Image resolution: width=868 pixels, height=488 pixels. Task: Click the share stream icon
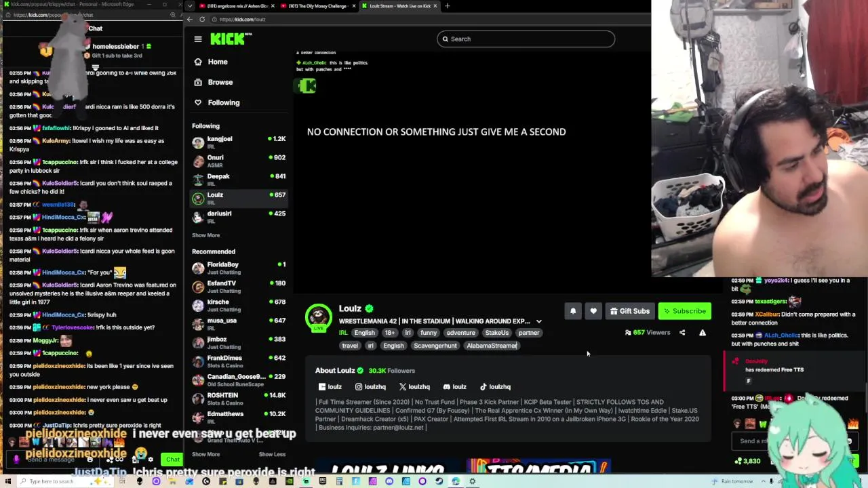coord(682,333)
